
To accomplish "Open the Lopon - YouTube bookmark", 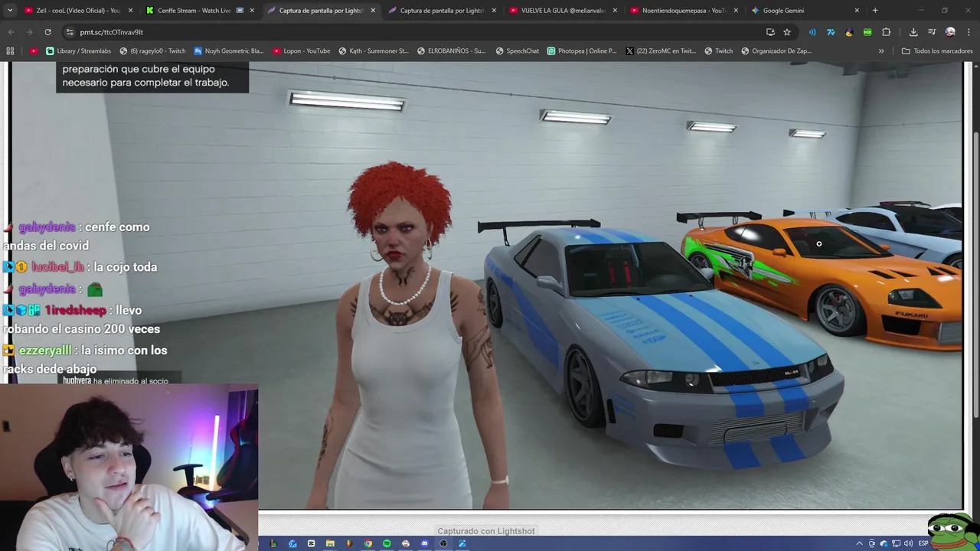I will 302,51.
